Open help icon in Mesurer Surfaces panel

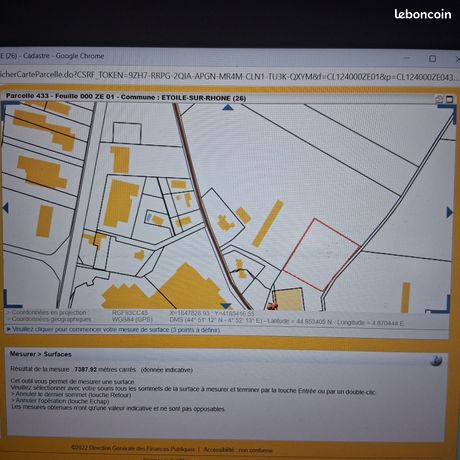point(436,361)
